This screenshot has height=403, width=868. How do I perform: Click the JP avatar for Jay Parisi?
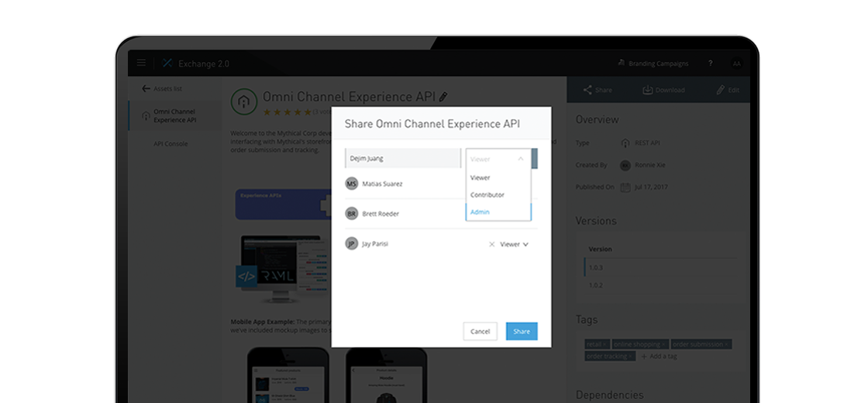(352, 243)
